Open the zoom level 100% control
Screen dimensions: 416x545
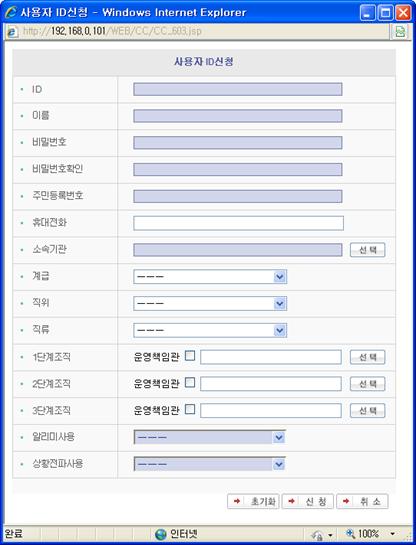coord(370,534)
